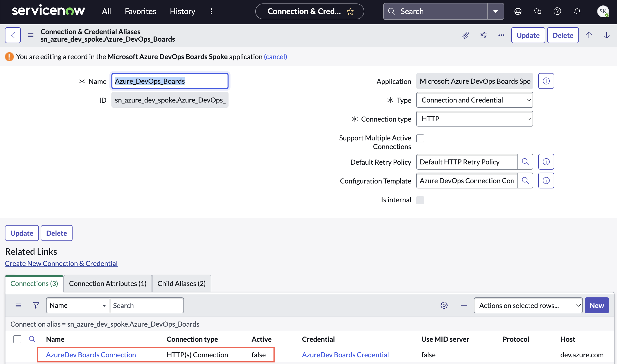The width and height of the screenshot is (617, 364).
Task: Go back with the left chevron
Action: pos(13,35)
